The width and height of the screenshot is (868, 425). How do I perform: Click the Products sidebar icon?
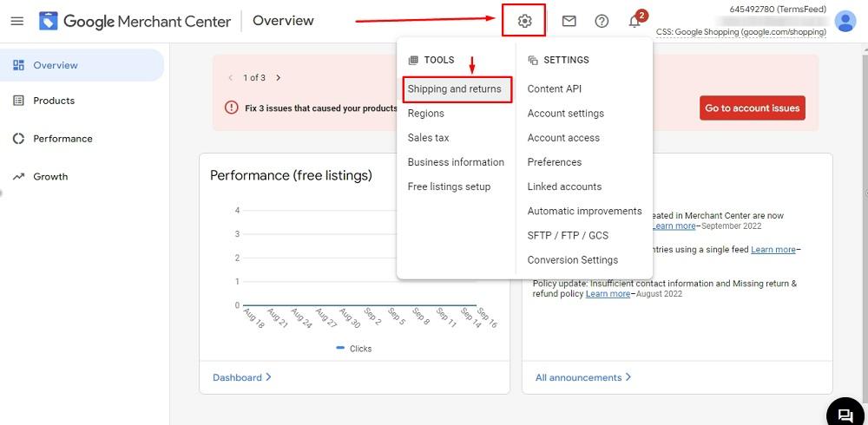pos(19,101)
